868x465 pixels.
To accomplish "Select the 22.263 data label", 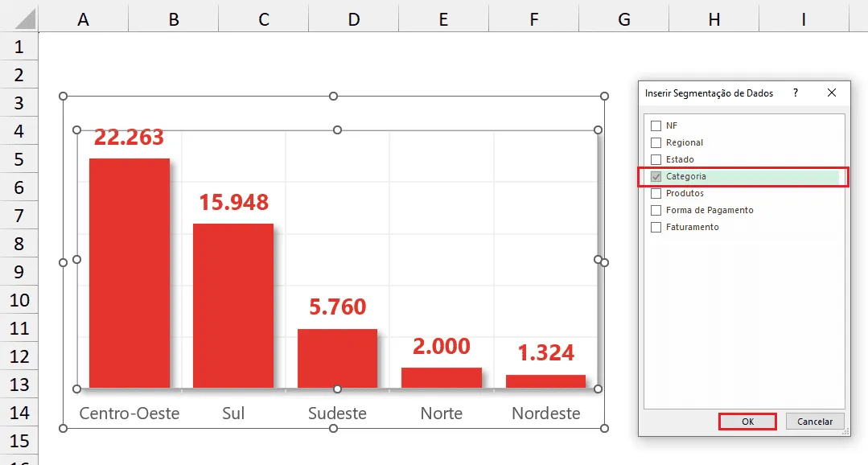I will point(129,137).
